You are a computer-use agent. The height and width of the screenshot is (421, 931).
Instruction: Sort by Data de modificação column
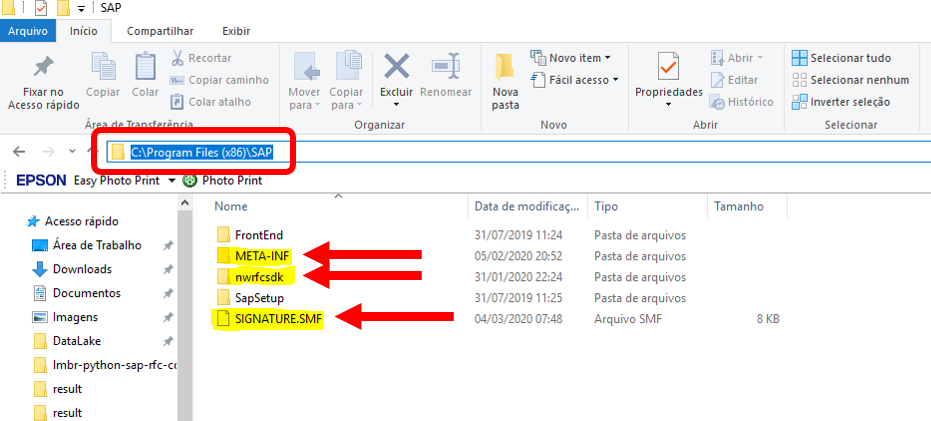click(527, 207)
